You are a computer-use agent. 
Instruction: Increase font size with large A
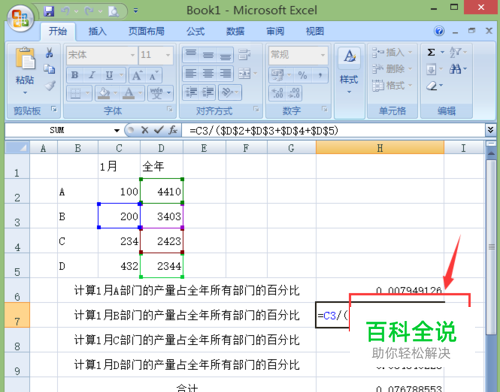137,76
